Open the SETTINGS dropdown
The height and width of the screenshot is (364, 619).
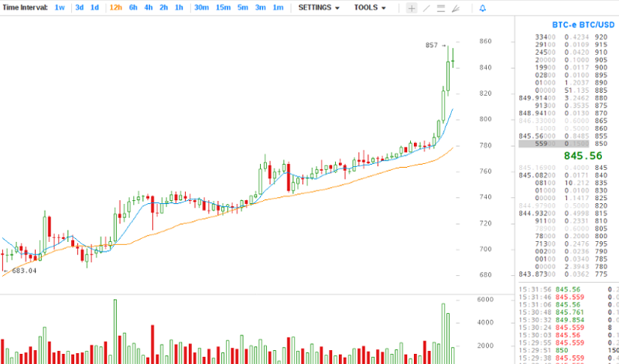coord(319,8)
